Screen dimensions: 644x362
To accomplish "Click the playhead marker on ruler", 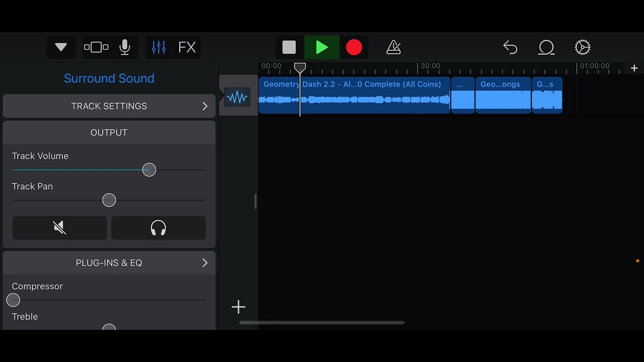I will click(300, 67).
